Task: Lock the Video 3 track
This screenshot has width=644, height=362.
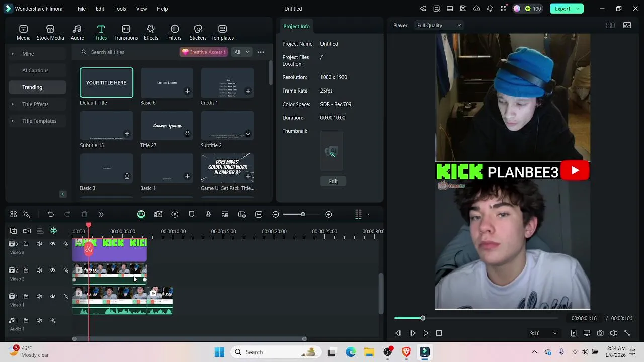Action: coord(26,244)
